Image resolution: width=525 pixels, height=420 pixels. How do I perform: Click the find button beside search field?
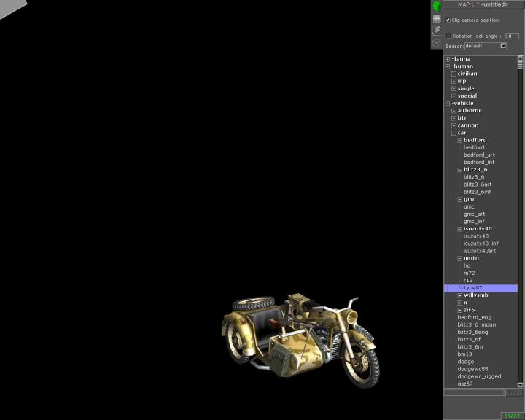(x=513, y=392)
